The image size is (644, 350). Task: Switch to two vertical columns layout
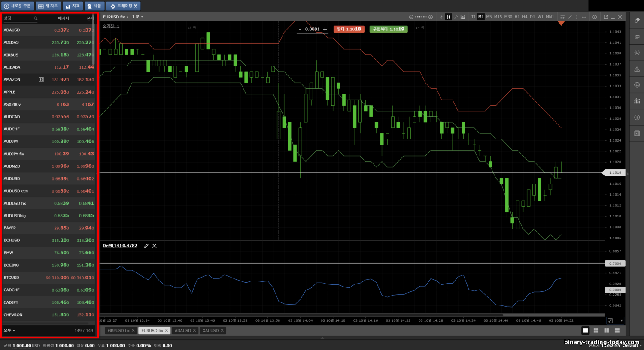click(x=607, y=330)
